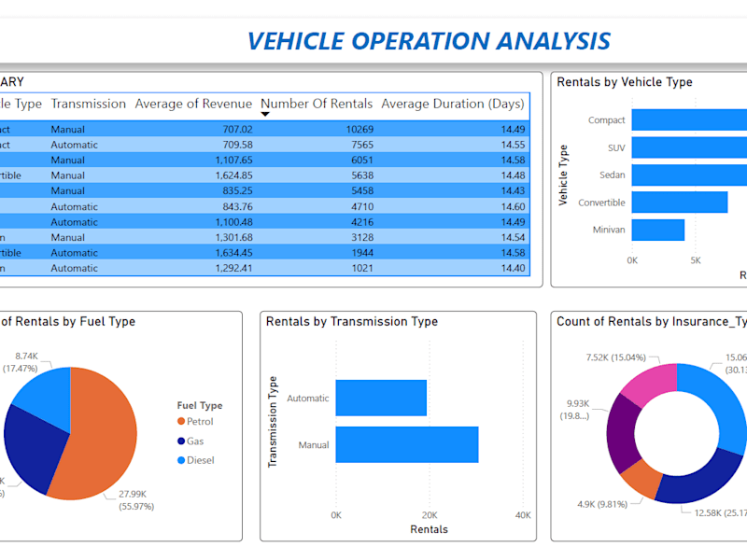The height and width of the screenshot is (560, 747).
Task: Click revenue cell 1,301.68
Action: 233,237
